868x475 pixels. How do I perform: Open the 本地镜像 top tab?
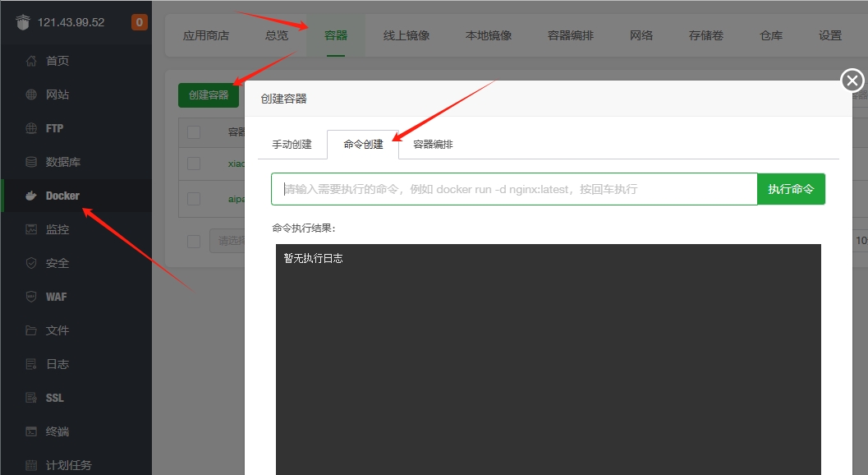click(x=489, y=35)
